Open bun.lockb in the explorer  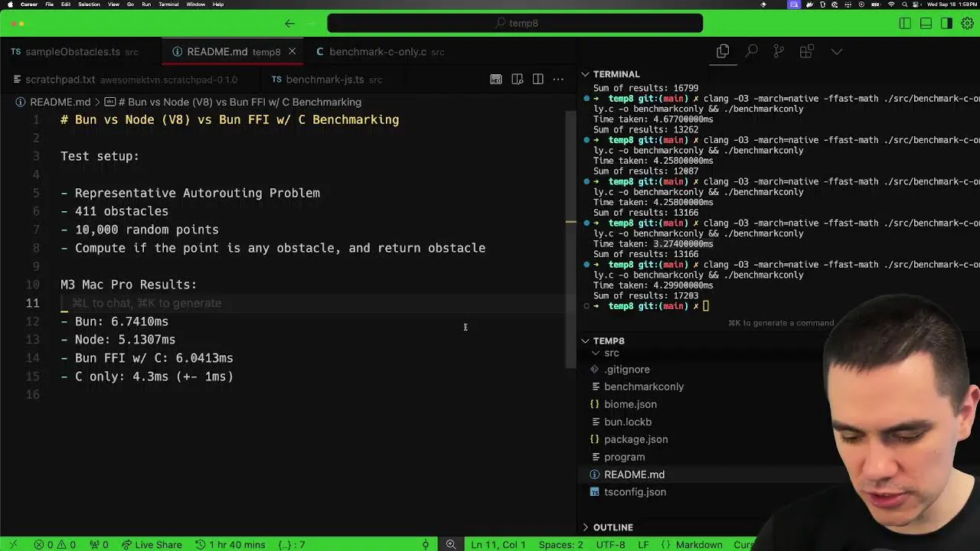click(x=627, y=422)
